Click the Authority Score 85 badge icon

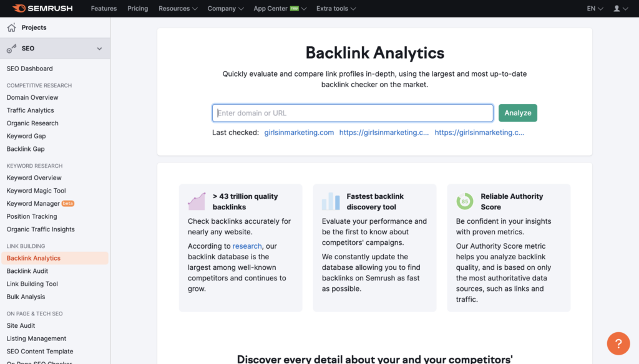[464, 201]
